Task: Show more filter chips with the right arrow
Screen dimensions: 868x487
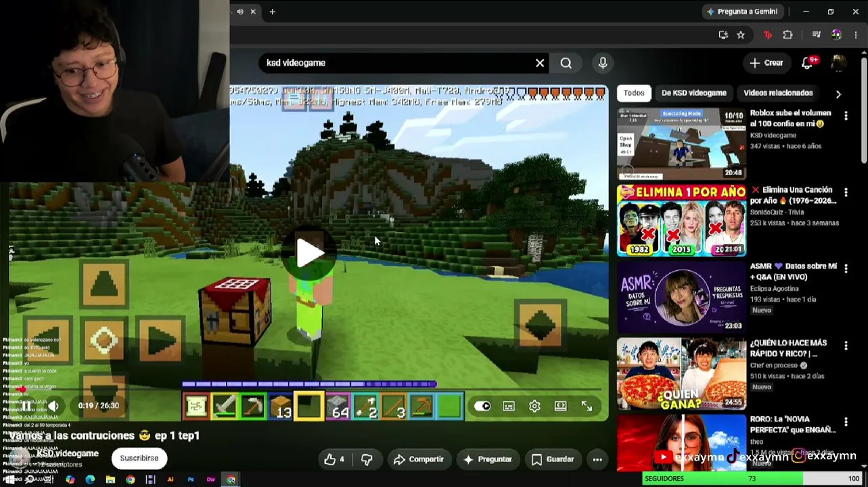Action: click(x=838, y=94)
